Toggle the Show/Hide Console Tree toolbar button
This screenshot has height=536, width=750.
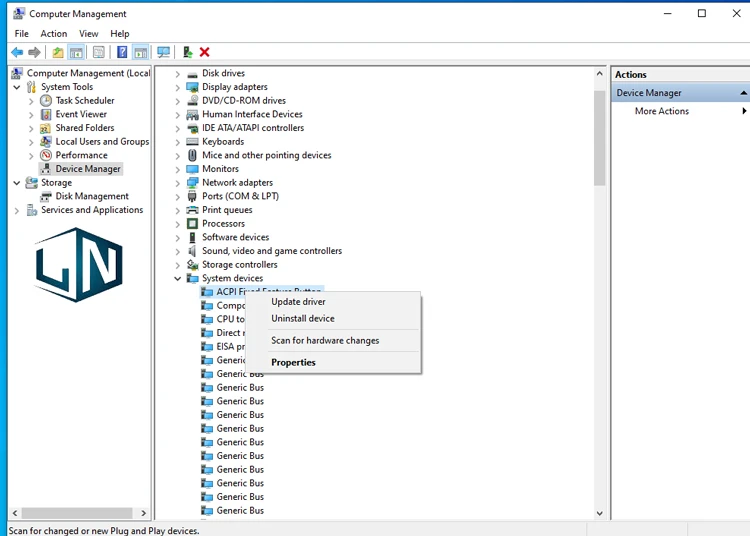point(76,52)
